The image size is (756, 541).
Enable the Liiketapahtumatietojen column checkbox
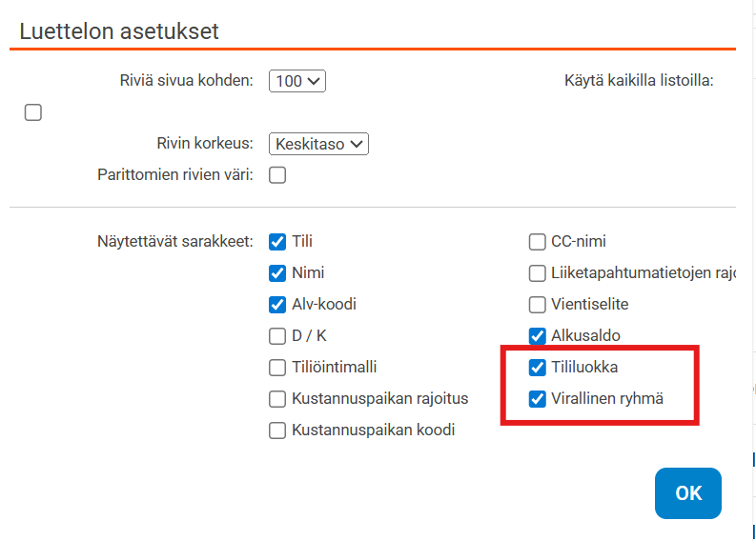[537, 273]
